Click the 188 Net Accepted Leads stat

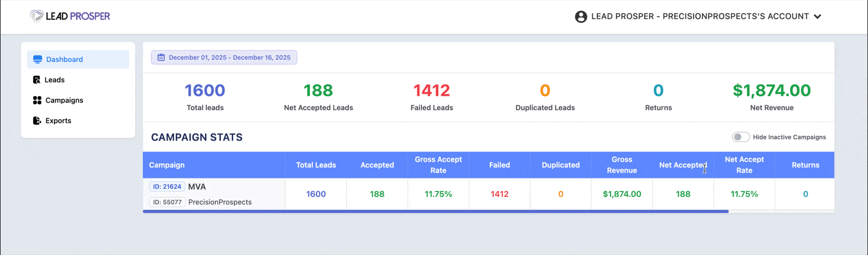(318, 97)
